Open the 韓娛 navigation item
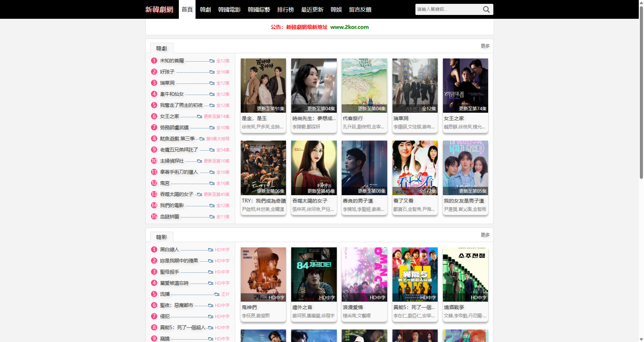 click(336, 9)
